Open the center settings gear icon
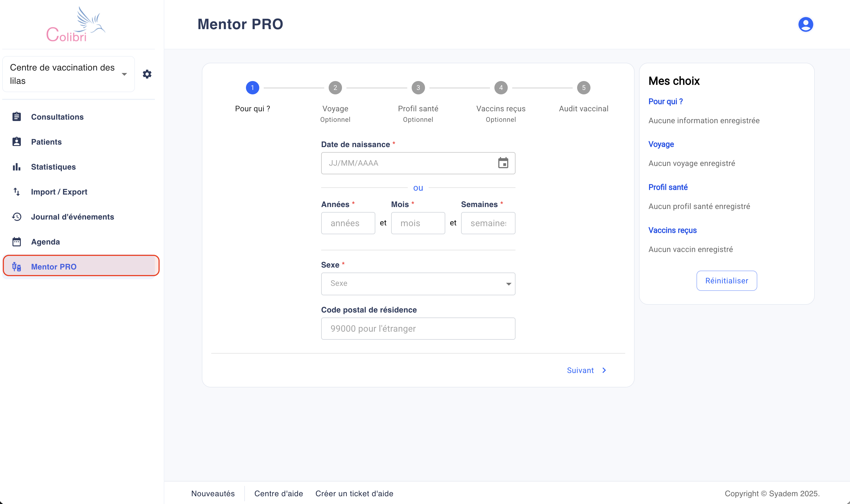 [x=147, y=74]
